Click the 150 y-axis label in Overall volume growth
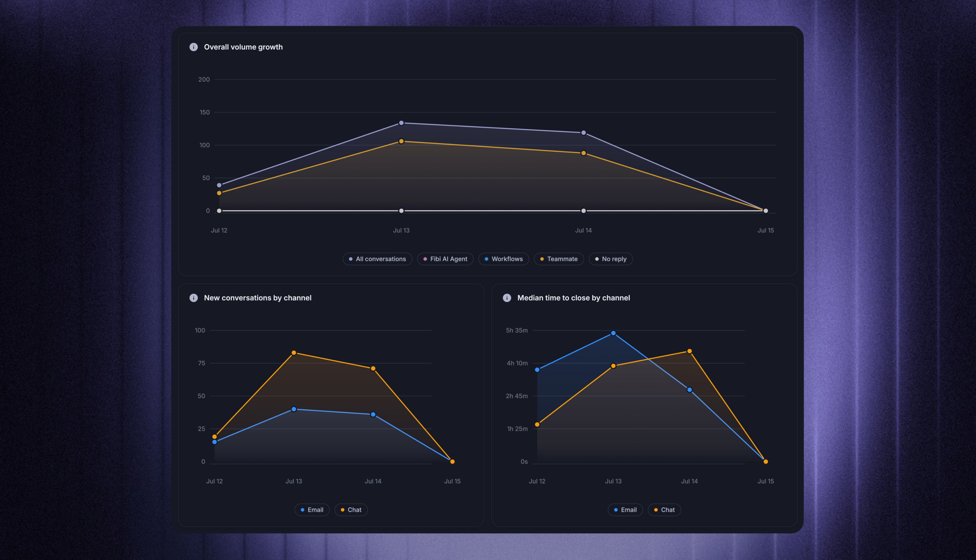 (205, 112)
